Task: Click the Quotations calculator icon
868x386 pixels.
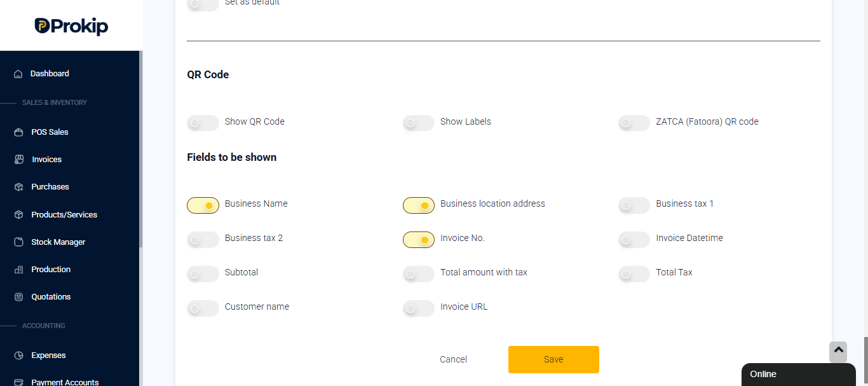Action: (x=18, y=297)
